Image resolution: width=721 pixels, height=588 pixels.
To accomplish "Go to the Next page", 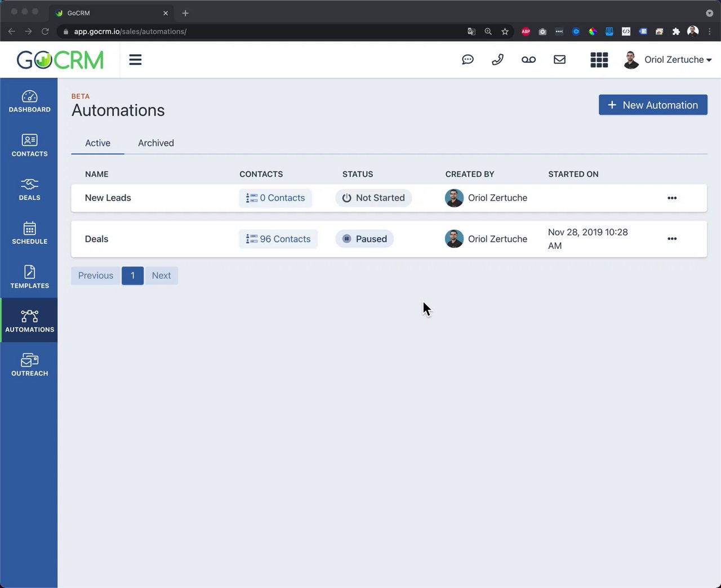I will [x=161, y=275].
